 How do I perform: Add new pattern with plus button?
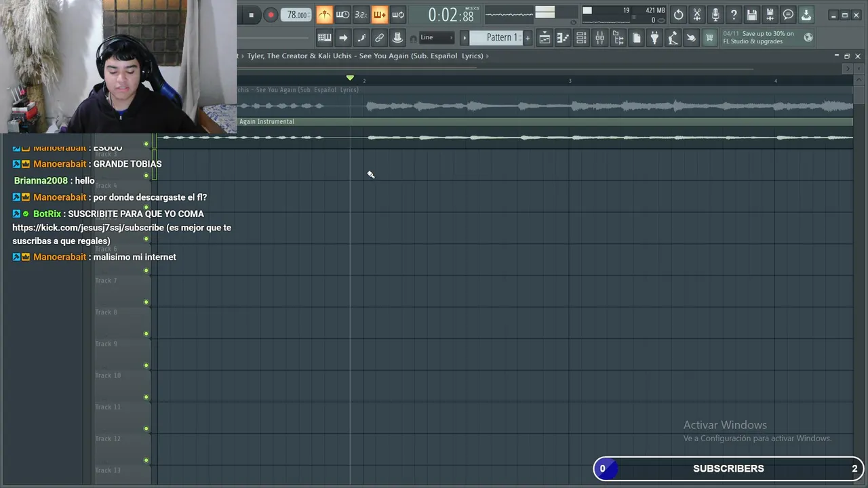click(x=528, y=38)
